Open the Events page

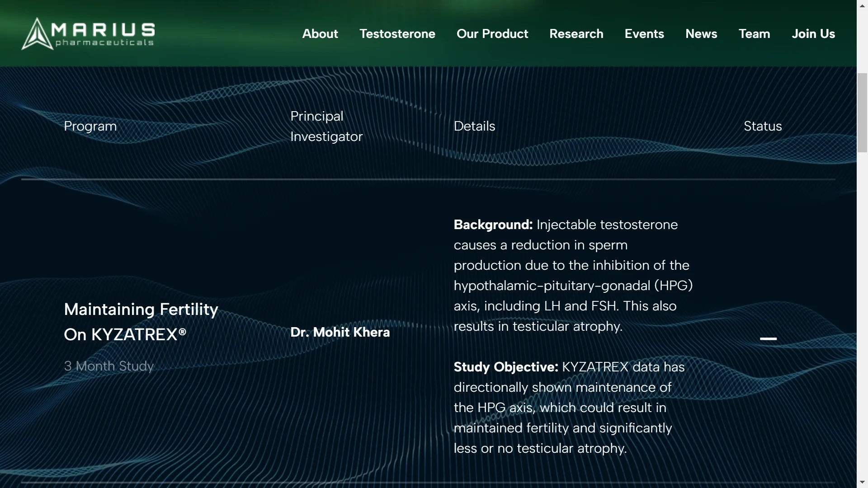click(644, 34)
